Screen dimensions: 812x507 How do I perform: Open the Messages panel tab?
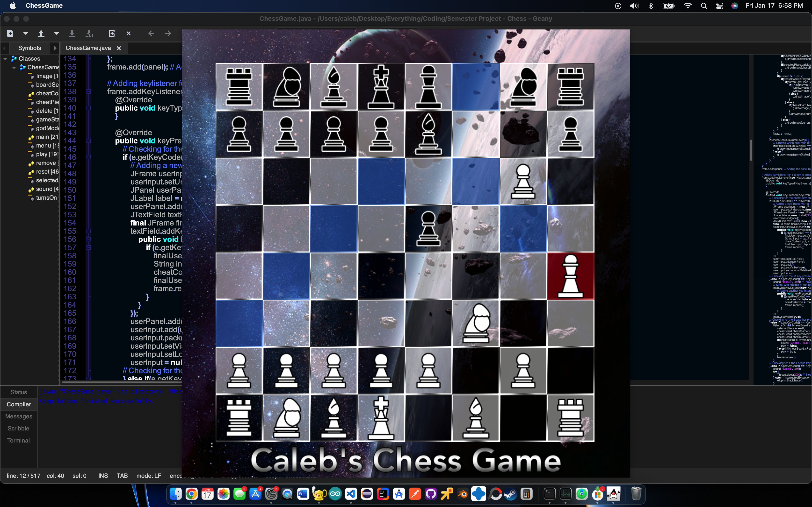[19, 416]
